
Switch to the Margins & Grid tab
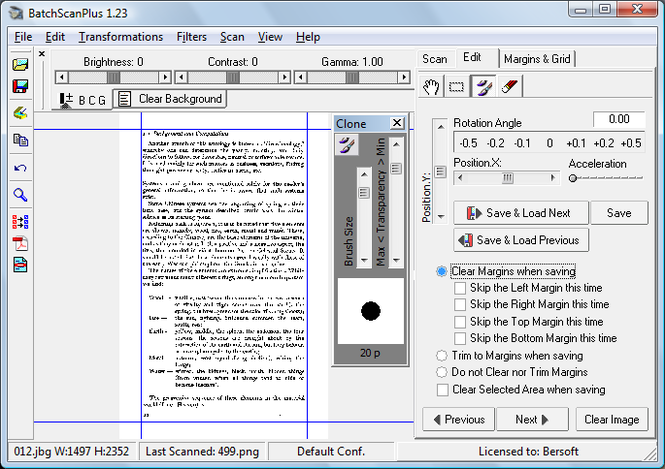pos(537,59)
